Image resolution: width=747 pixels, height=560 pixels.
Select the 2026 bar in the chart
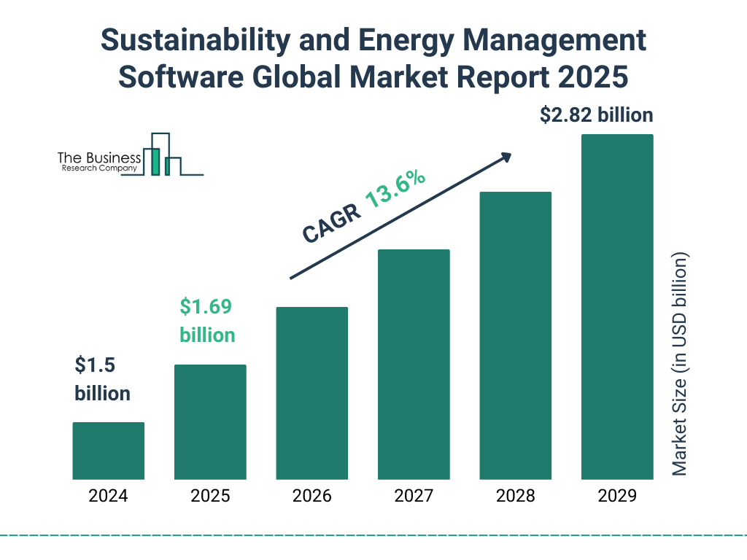tap(312, 393)
